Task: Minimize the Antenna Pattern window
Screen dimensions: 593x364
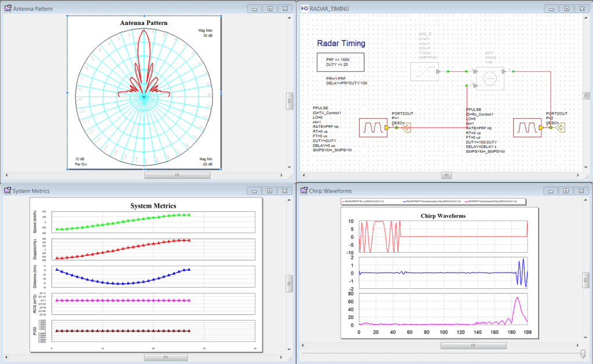Action: click(255, 9)
